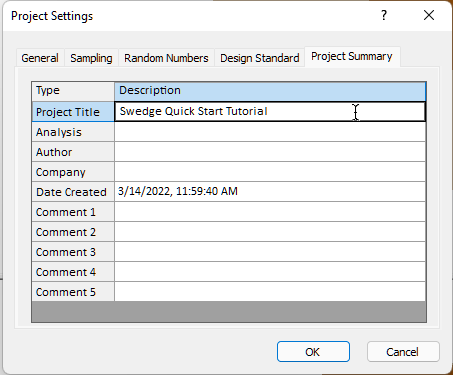Select the Comment 4 row label

pyautogui.click(x=73, y=272)
